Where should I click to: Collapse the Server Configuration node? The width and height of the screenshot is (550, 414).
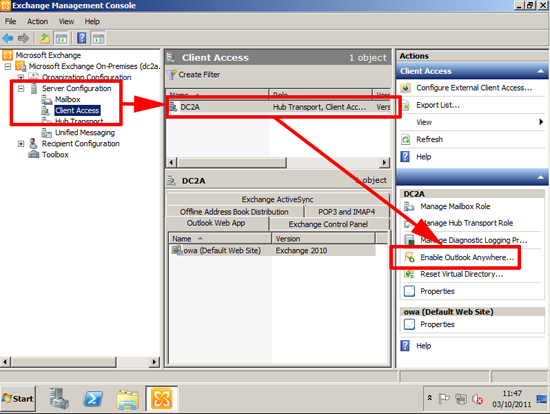pos(21,88)
